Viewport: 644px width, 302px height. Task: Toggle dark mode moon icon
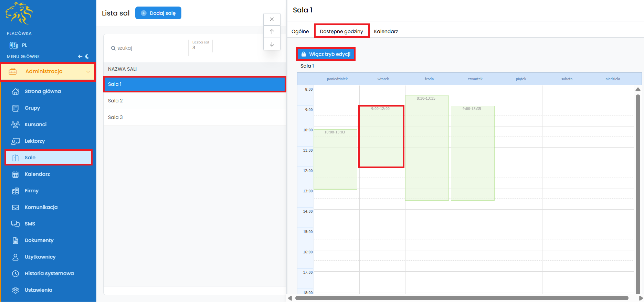pos(87,57)
